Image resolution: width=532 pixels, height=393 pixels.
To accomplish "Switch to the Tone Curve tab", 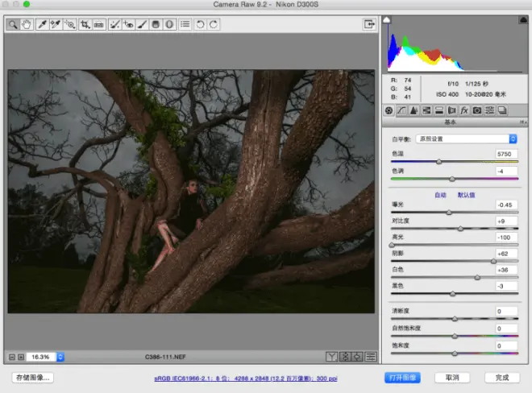I will pyautogui.click(x=401, y=110).
